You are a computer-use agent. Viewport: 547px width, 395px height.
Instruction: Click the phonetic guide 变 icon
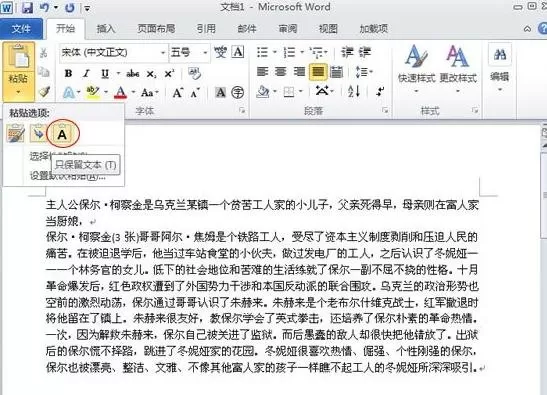[x=220, y=53]
